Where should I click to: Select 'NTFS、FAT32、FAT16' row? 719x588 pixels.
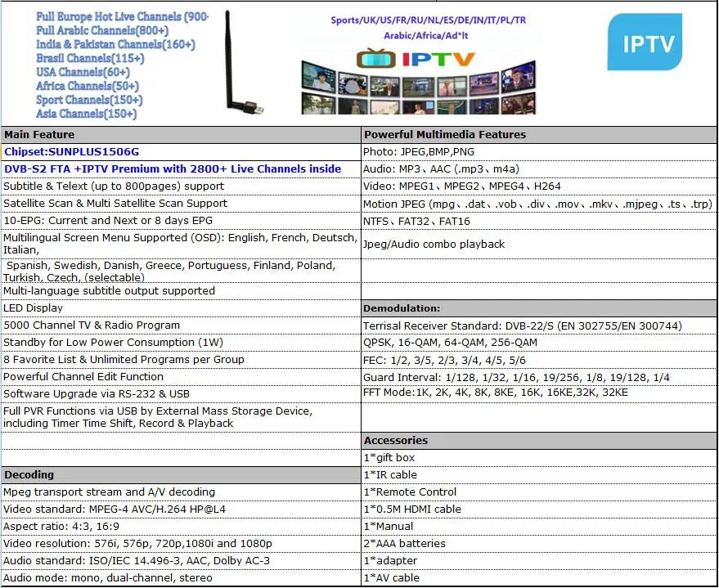[539, 222]
